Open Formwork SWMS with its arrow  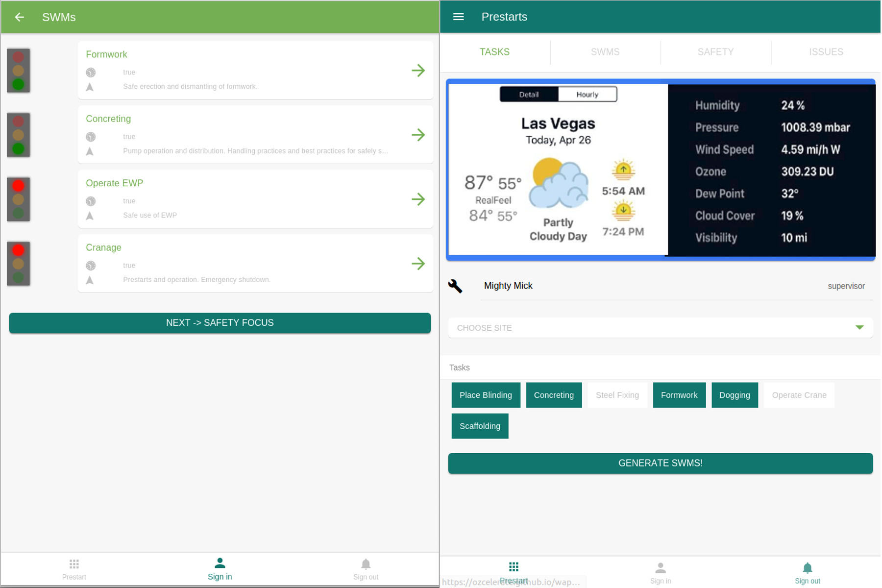(x=418, y=71)
